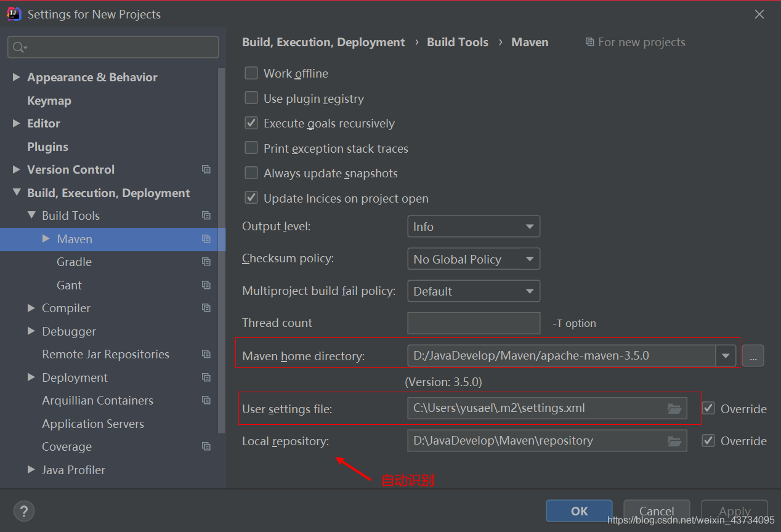Image resolution: width=781 pixels, height=532 pixels.
Task: Click the project-level icon beside Maven
Action: click(206, 239)
